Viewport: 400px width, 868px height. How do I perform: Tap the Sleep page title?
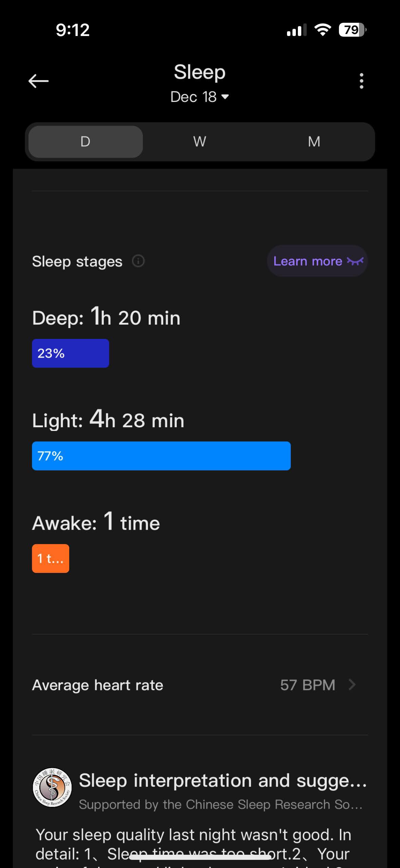200,72
